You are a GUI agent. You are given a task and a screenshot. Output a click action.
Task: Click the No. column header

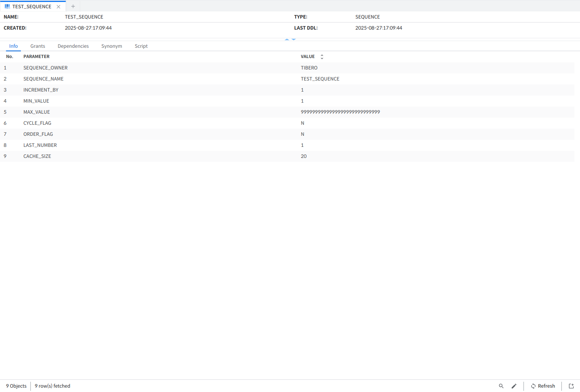pyautogui.click(x=9, y=57)
